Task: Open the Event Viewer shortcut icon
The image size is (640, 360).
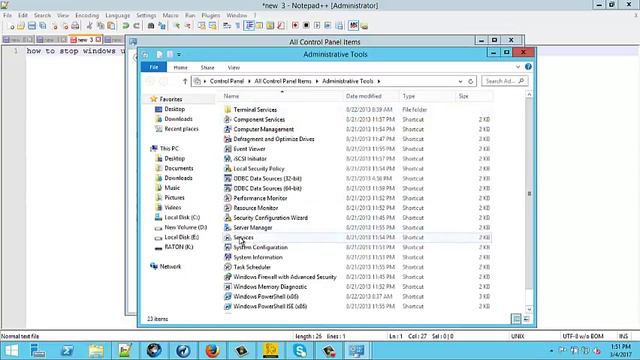Action: click(x=228, y=149)
